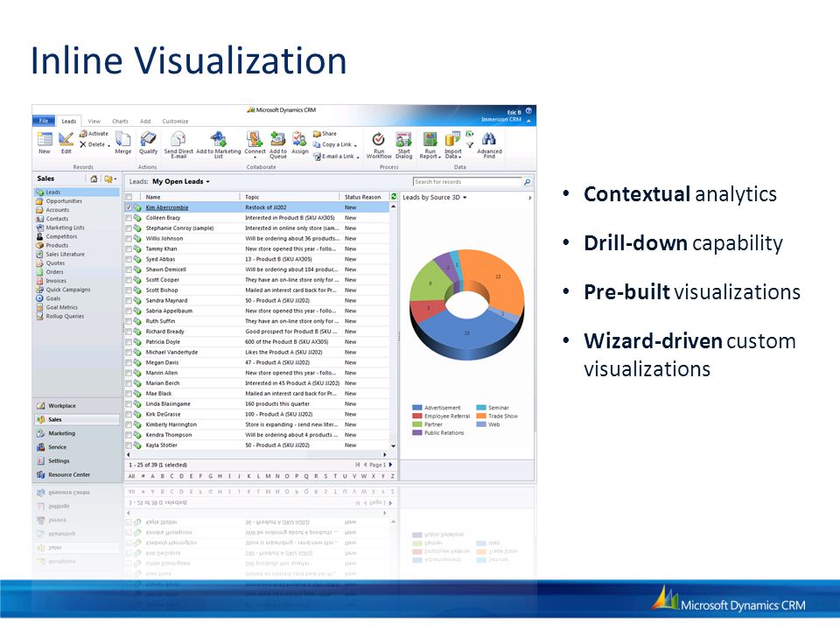Switch to the Charts ribbon tab
This screenshot has height=630, width=840.
click(x=120, y=121)
